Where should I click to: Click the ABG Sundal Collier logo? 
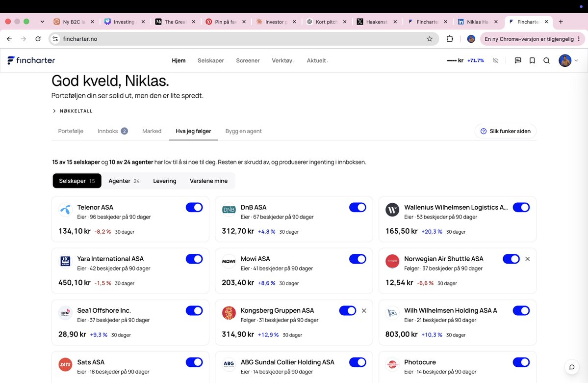point(229,364)
